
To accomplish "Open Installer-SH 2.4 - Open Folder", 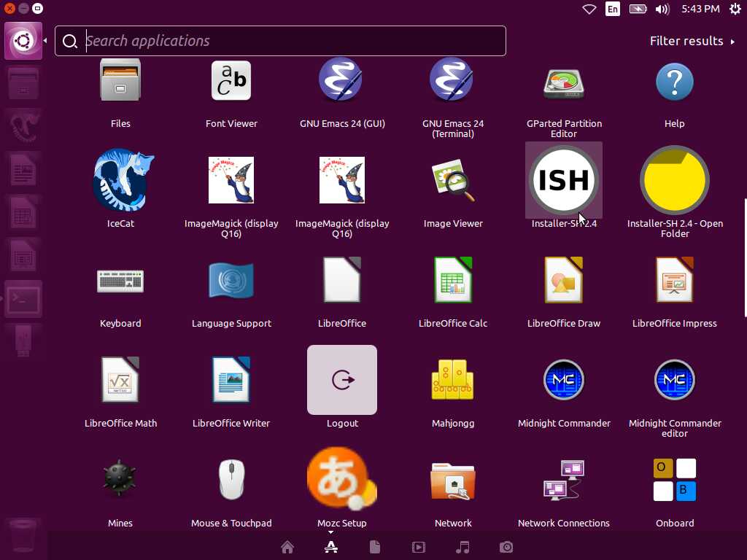I will coord(675,181).
